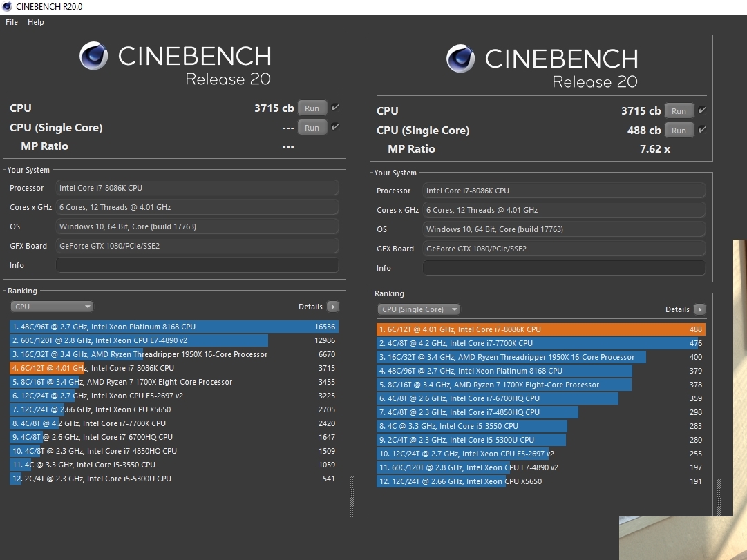Select i5-3550 single-core entry scoring 283
This screenshot has height=560, width=747.
click(x=540, y=426)
